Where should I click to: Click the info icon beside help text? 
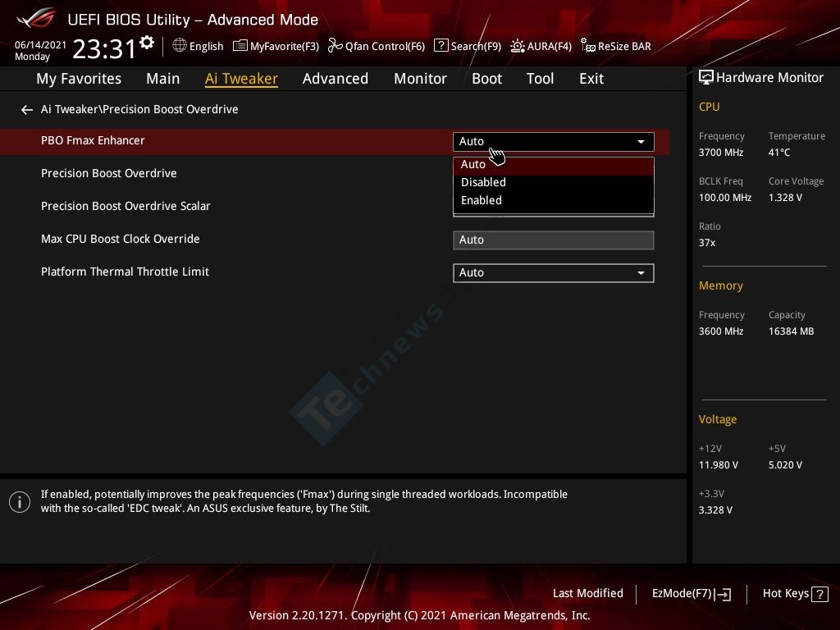pos(20,502)
